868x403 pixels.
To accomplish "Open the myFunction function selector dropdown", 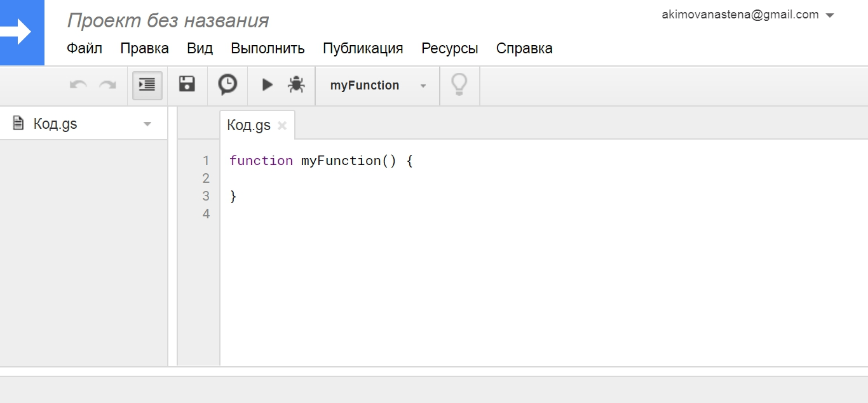I will (423, 85).
